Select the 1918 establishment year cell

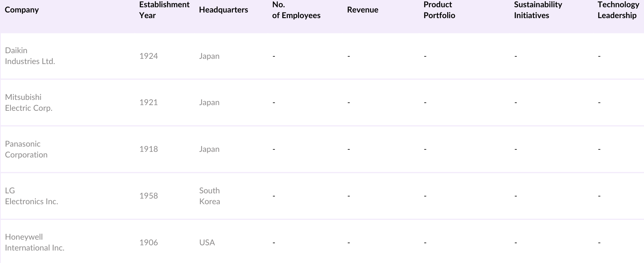[149, 149]
